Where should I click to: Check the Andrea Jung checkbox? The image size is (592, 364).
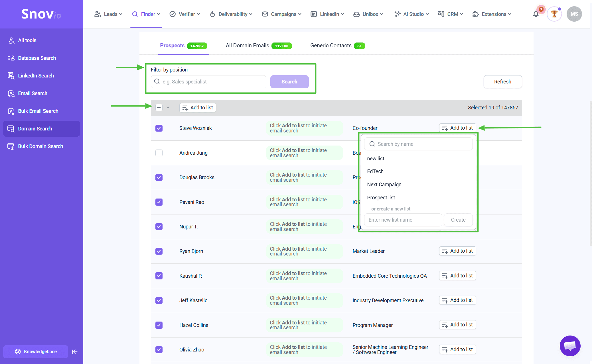pos(159,153)
